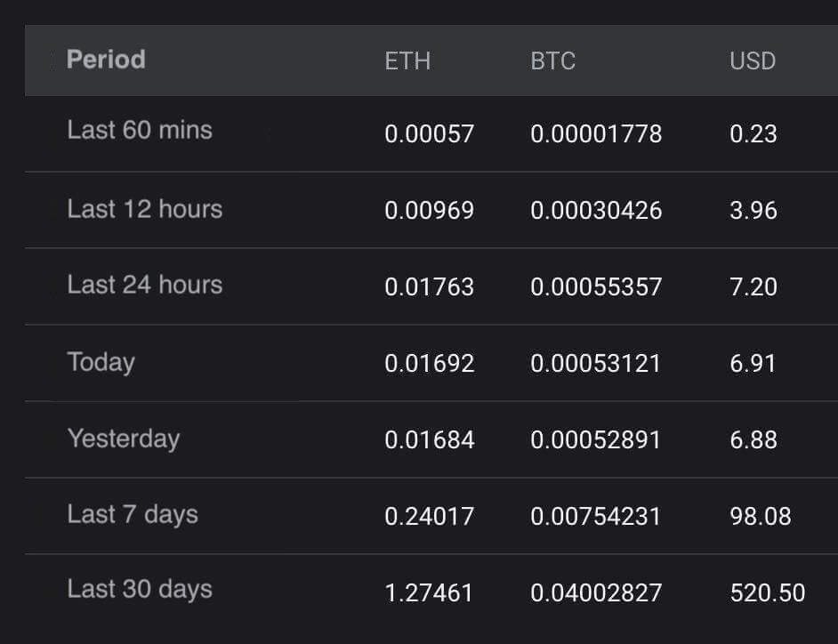
Task: Click the Period column header
Action: [x=106, y=60]
